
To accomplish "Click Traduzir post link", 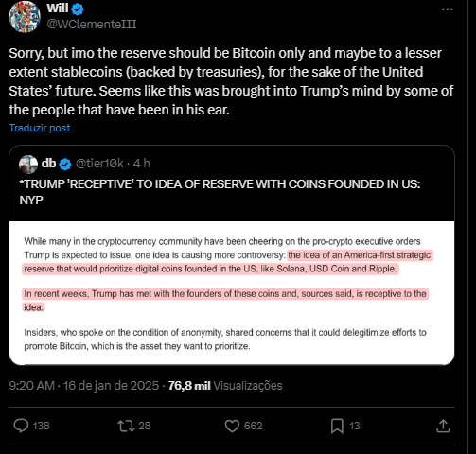I will tap(40, 128).
